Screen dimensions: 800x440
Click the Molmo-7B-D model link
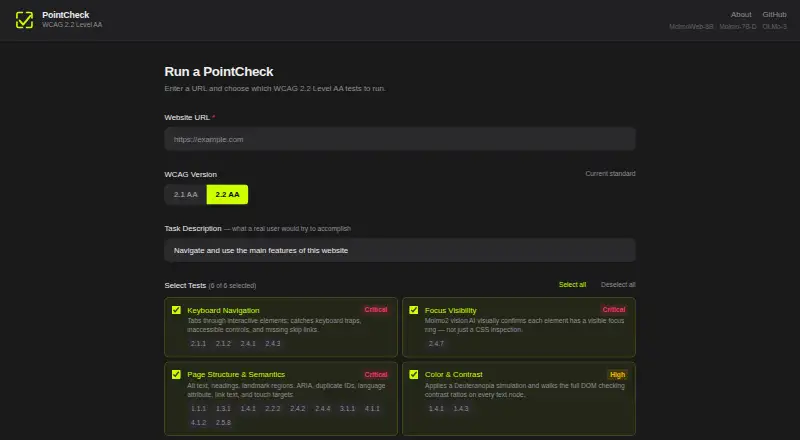[738, 27]
